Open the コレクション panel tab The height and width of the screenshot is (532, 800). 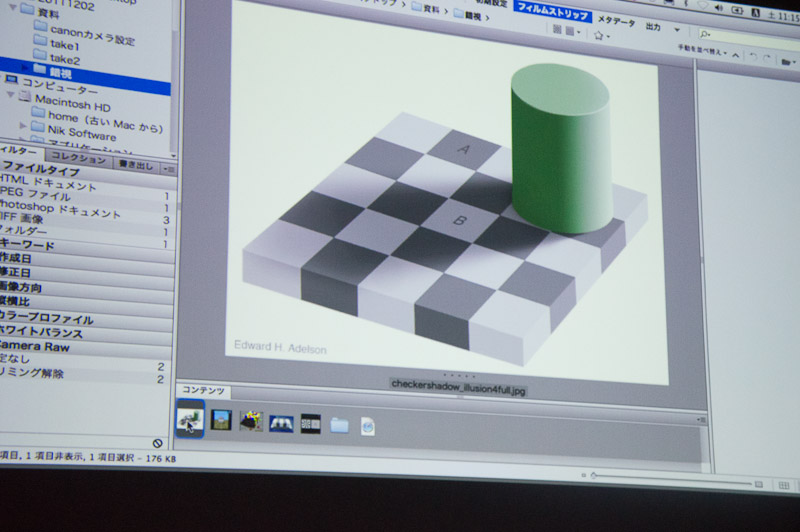(79, 158)
